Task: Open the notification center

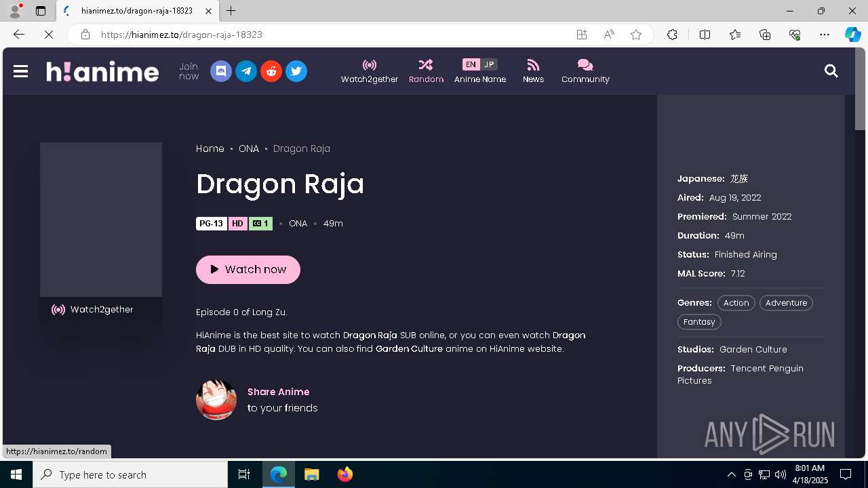Action: click(846, 474)
